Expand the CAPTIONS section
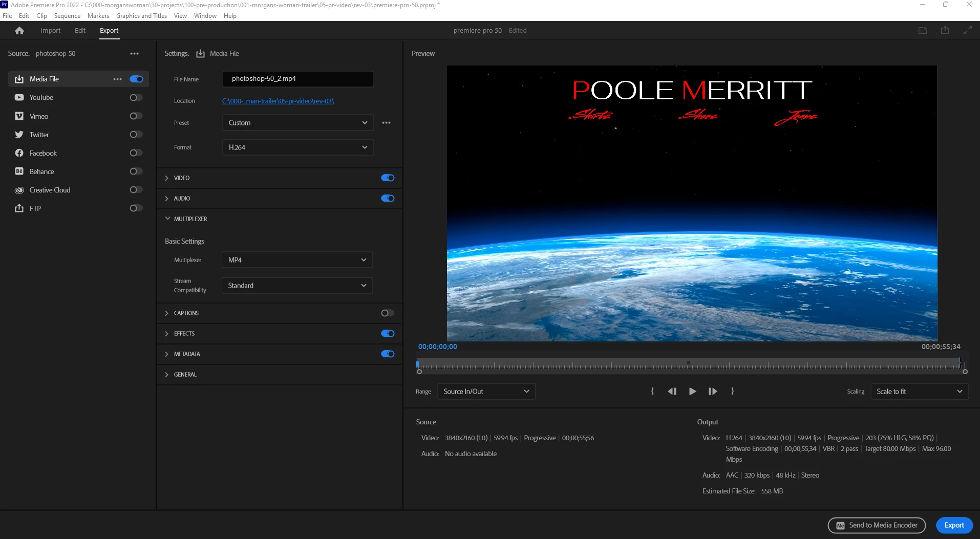This screenshot has height=539, width=980. pos(167,313)
